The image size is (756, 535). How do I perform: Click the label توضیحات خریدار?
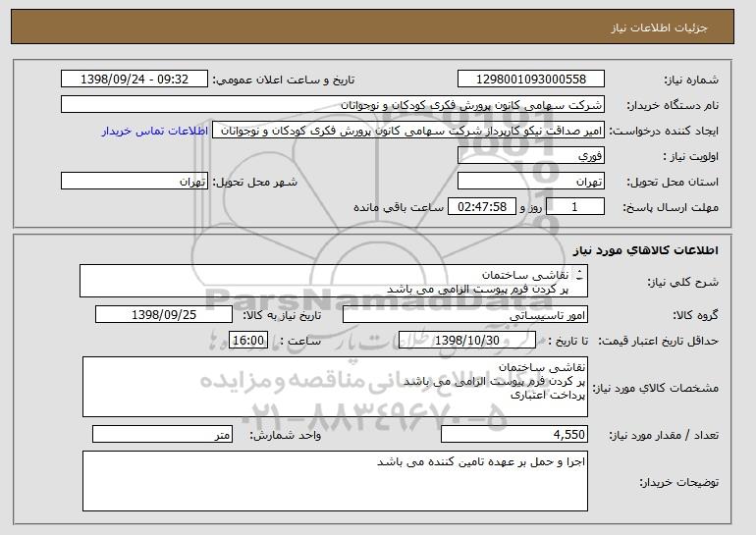[678, 482]
